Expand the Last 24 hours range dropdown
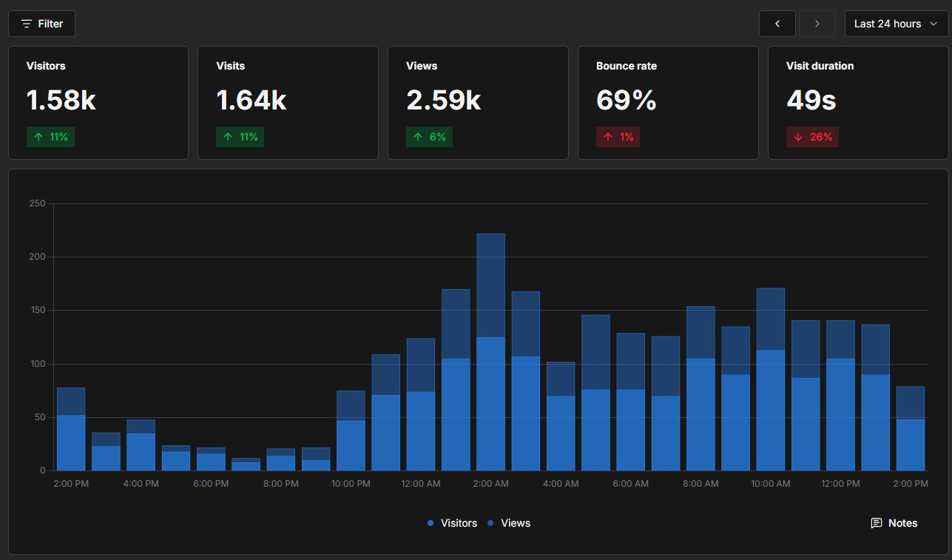The image size is (952, 560). click(x=896, y=24)
